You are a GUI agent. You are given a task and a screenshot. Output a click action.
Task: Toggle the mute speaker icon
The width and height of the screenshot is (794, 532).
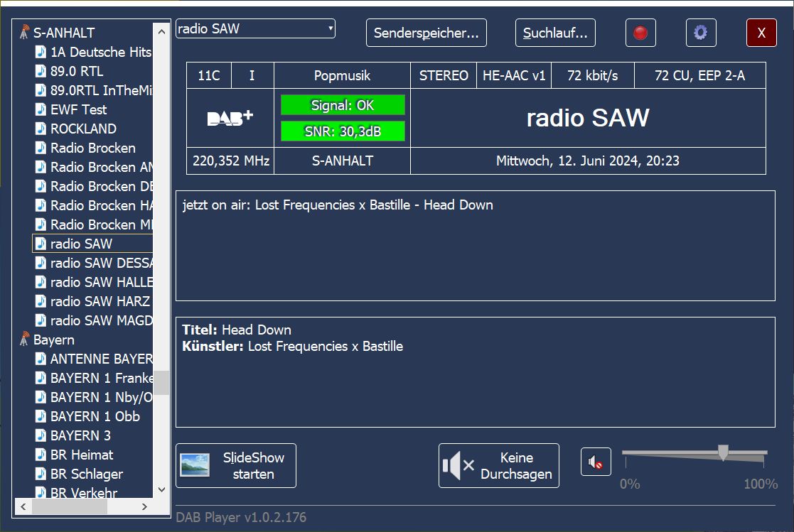click(x=596, y=463)
